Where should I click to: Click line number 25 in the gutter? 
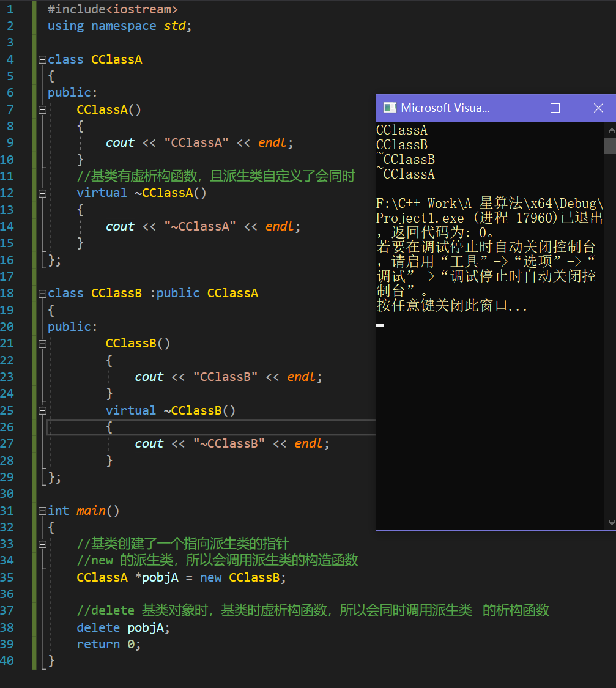[x=7, y=411]
